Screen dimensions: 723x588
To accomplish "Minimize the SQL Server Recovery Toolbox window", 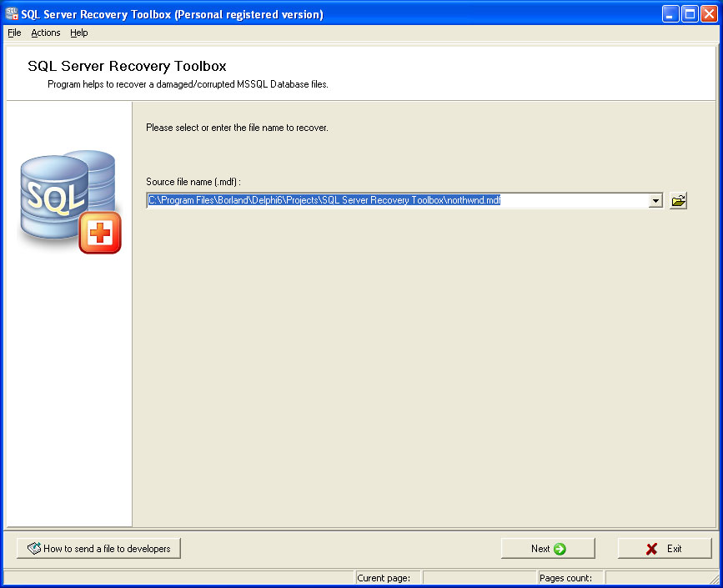I will 670,14.
